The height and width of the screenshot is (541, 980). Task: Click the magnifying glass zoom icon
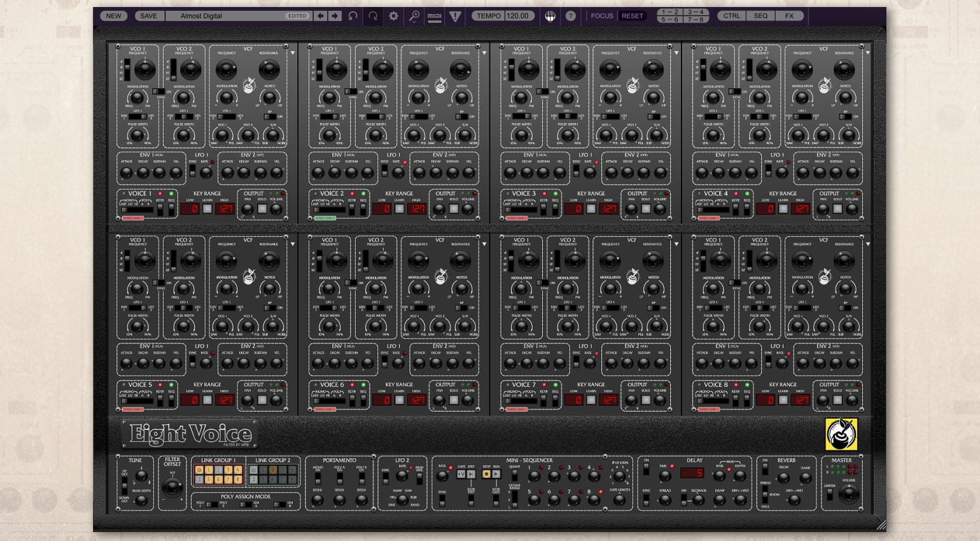pos(415,16)
